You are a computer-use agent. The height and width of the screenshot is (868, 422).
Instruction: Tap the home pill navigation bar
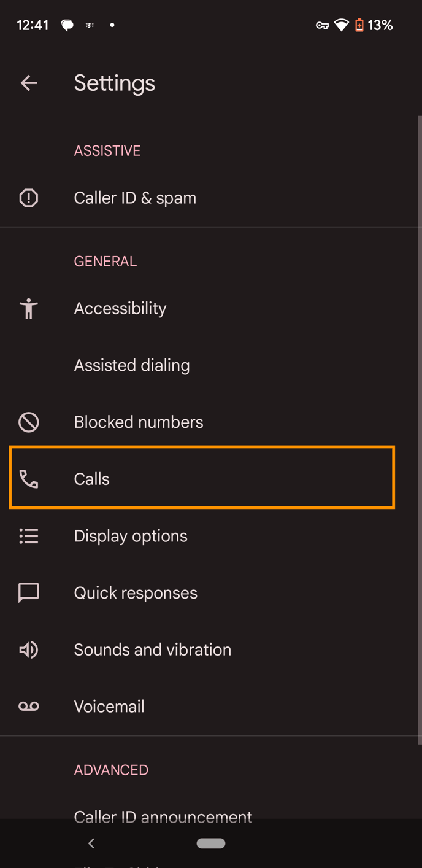(x=211, y=843)
